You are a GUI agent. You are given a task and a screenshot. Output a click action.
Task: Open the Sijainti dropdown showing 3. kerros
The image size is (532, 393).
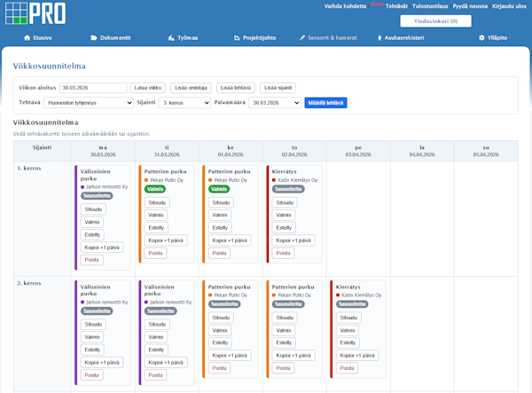tap(184, 103)
